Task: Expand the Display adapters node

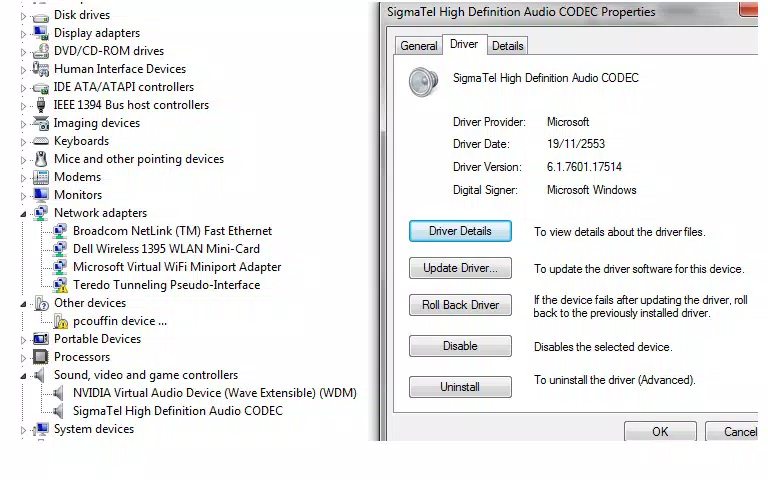Action: point(23,34)
